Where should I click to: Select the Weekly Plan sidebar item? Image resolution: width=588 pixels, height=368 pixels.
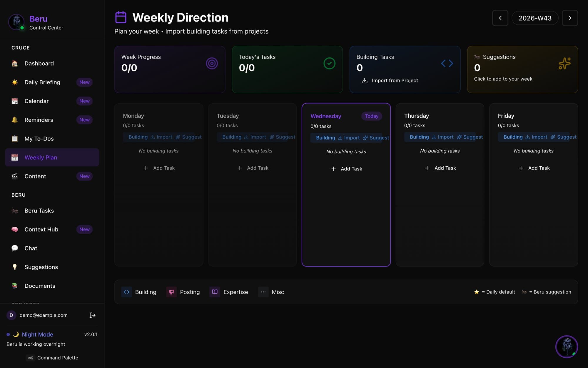[x=52, y=158]
